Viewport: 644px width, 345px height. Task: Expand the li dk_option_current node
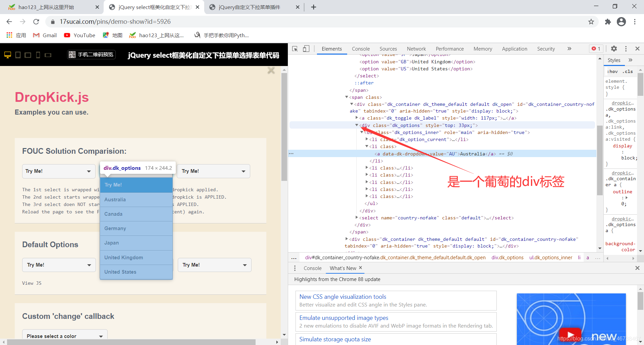[x=367, y=139]
